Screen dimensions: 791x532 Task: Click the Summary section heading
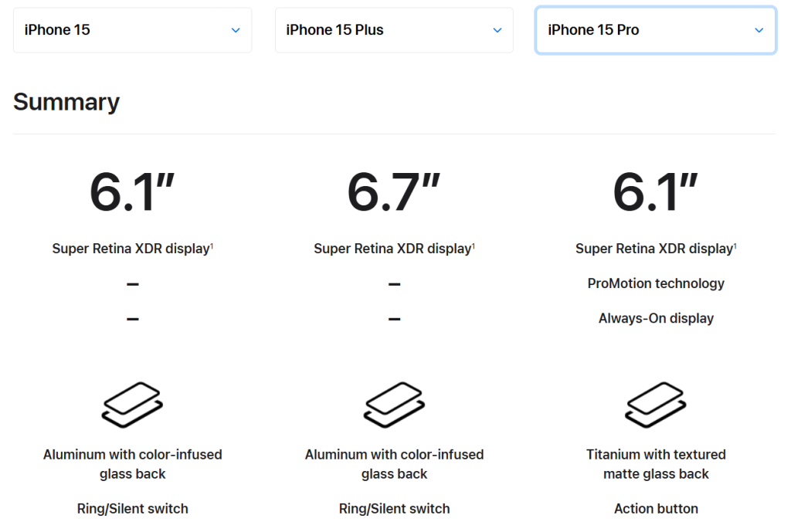click(x=66, y=101)
